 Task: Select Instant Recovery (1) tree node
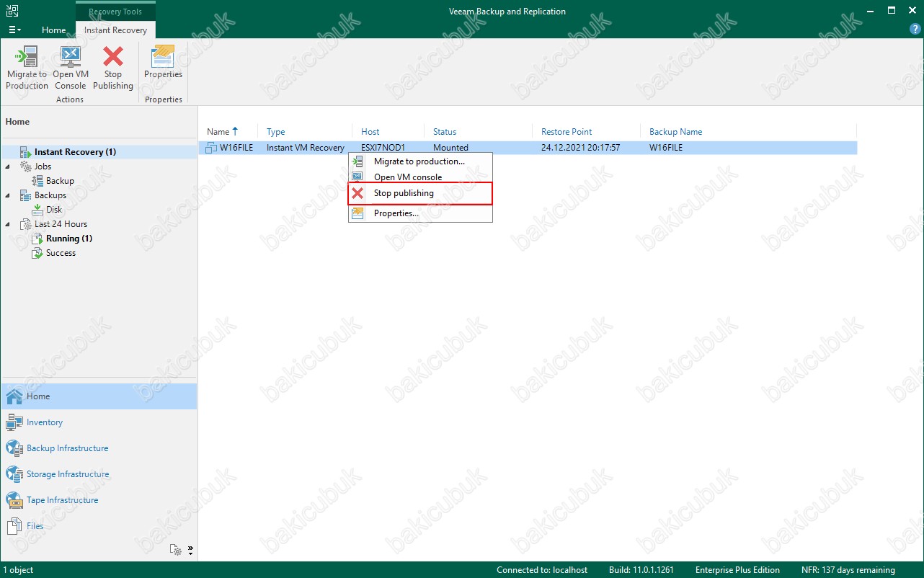point(75,152)
